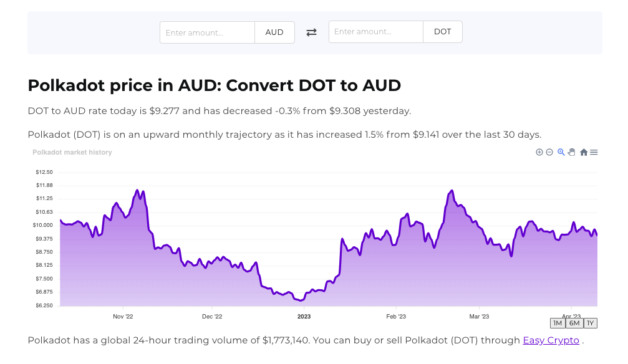Swap currencies with the exchange arrows icon

coord(311,32)
